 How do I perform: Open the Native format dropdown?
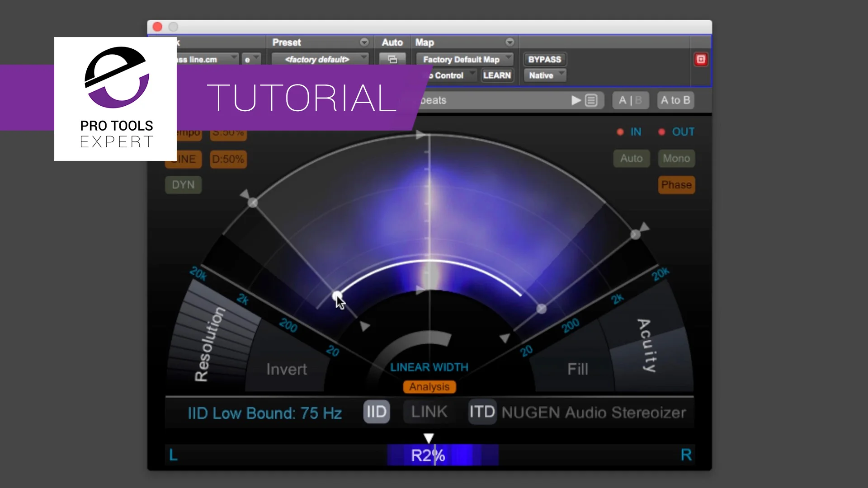click(544, 75)
